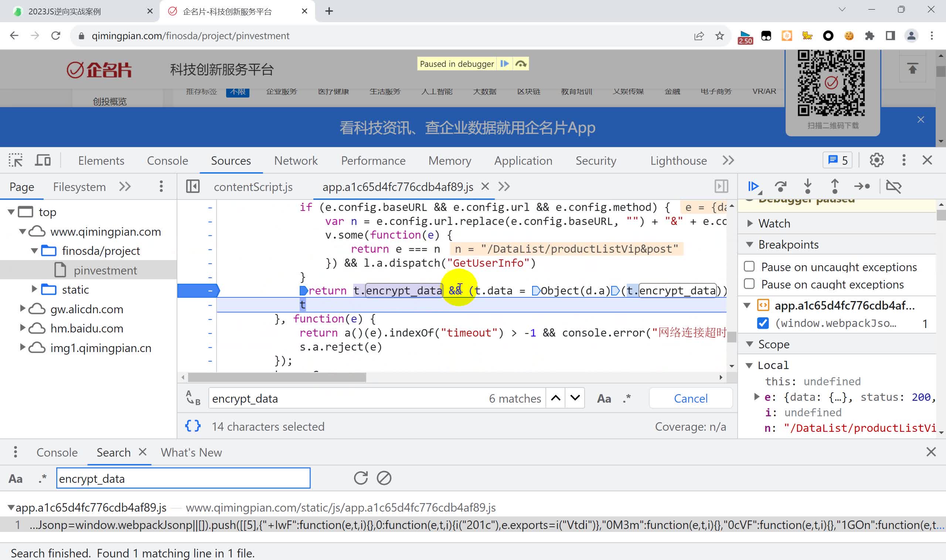Toggle regular expression in Search drawer

point(42,478)
